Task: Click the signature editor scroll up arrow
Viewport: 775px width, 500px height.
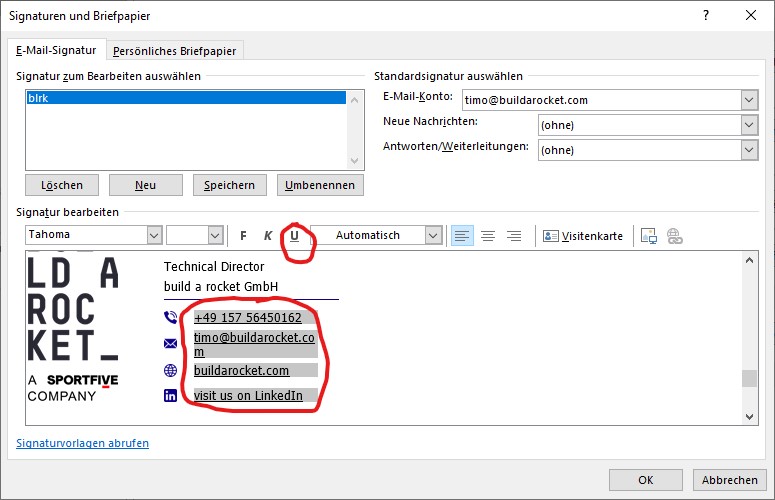Action: pyautogui.click(x=749, y=260)
